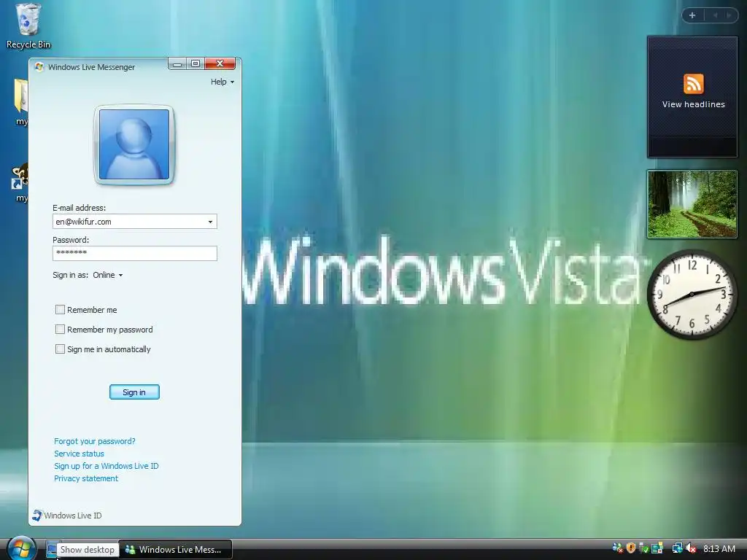This screenshot has height=560, width=747.
Task: Add a gadget with the sidebar plus button
Action: tap(692, 15)
